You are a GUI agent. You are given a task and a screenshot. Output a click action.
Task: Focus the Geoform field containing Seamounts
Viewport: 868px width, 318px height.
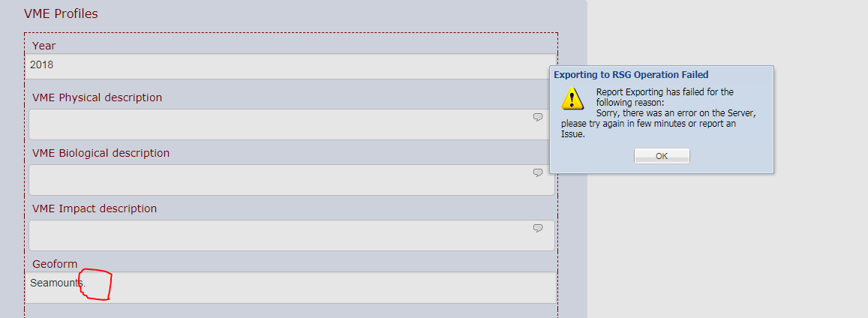[290, 287]
